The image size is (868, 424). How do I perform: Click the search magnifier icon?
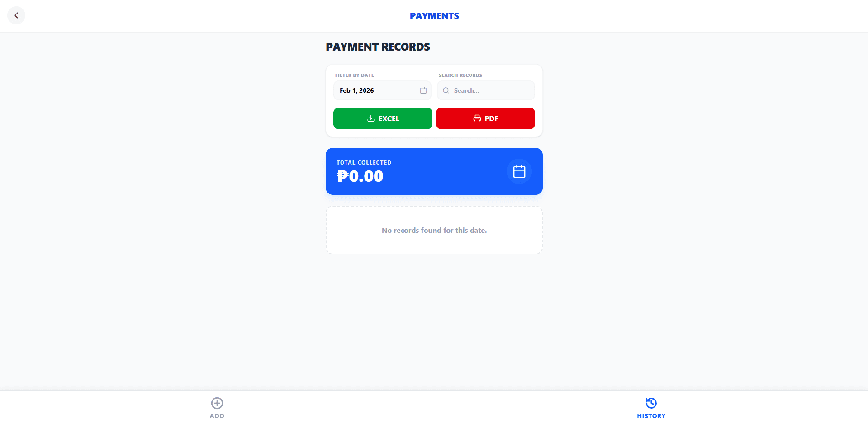point(446,90)
